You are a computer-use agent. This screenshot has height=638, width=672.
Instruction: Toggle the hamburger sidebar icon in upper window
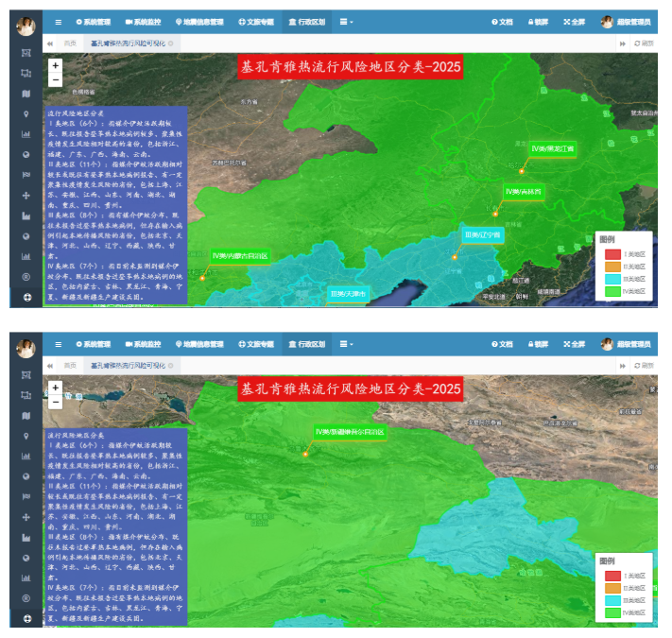pyautogui.click(x=59, y=22)
